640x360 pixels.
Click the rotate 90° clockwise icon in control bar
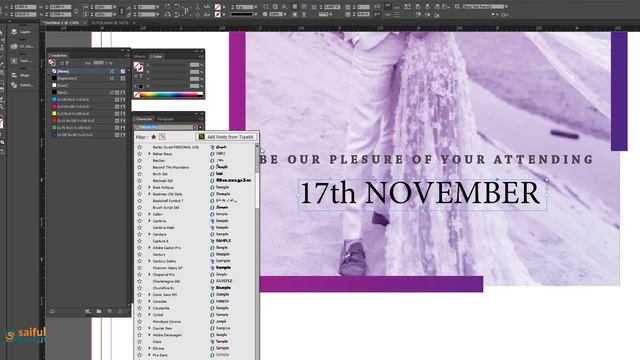[168, 7]
